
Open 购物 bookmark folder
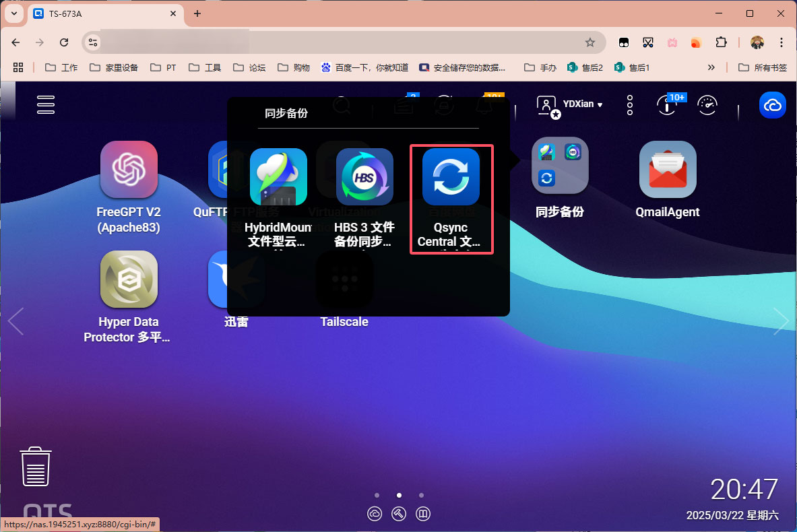[294, 67]
